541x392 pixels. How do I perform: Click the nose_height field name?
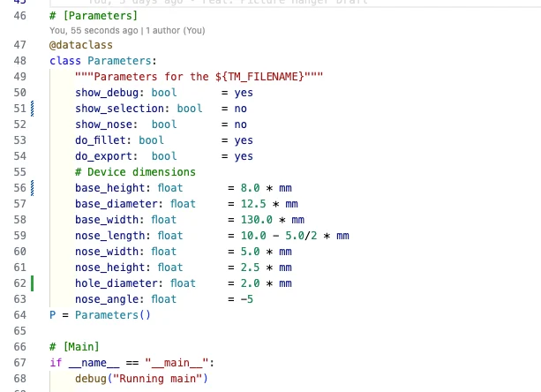coord(109,268)
